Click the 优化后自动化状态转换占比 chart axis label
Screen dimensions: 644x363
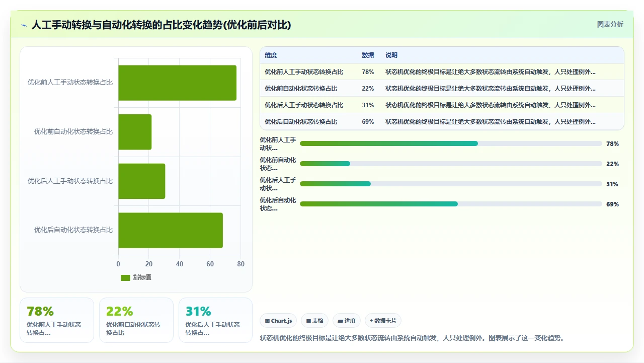coord(73,230)
